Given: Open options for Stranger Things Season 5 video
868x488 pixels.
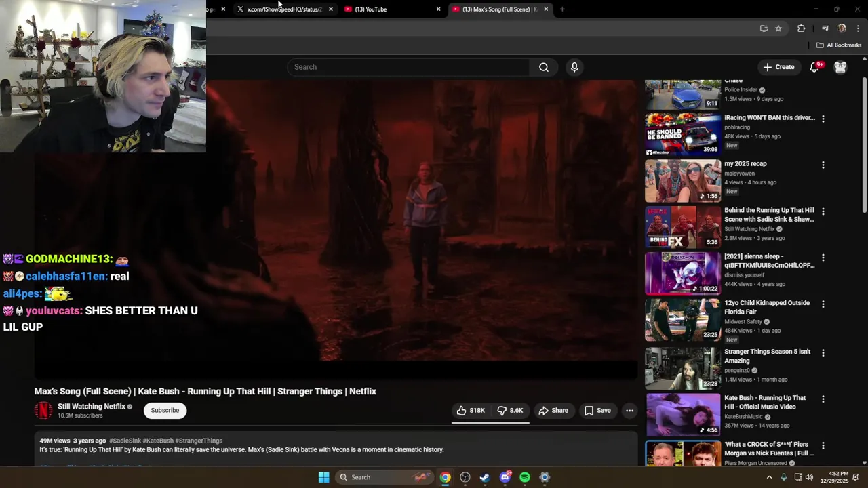Looking at the screenshot, I should pos(823,353).
